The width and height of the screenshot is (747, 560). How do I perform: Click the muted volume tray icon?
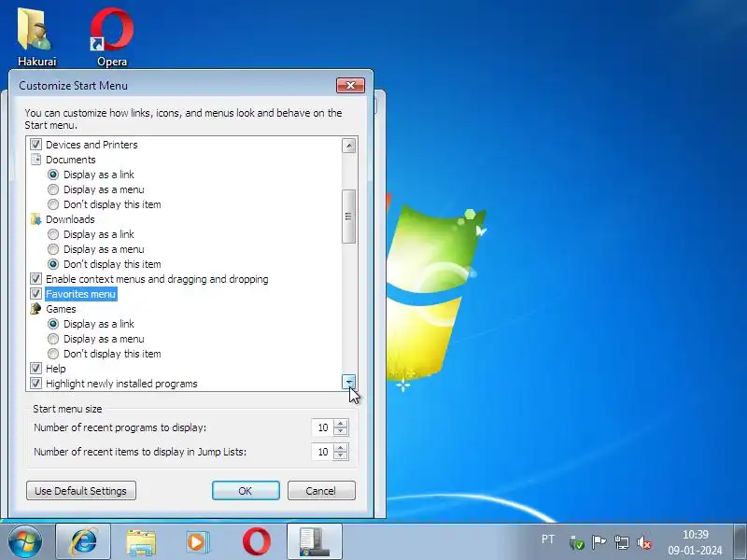click(x=644, y=542)
